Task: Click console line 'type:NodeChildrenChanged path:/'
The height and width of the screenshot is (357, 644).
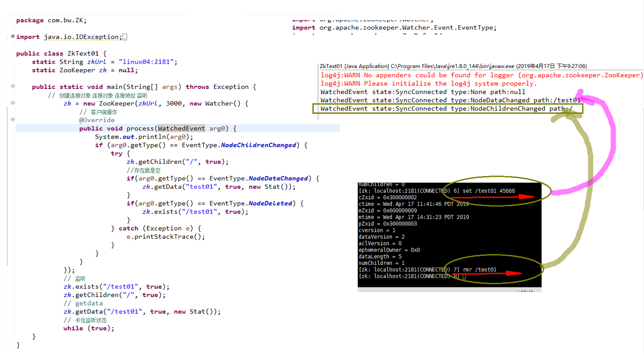Action: [447, 109]
